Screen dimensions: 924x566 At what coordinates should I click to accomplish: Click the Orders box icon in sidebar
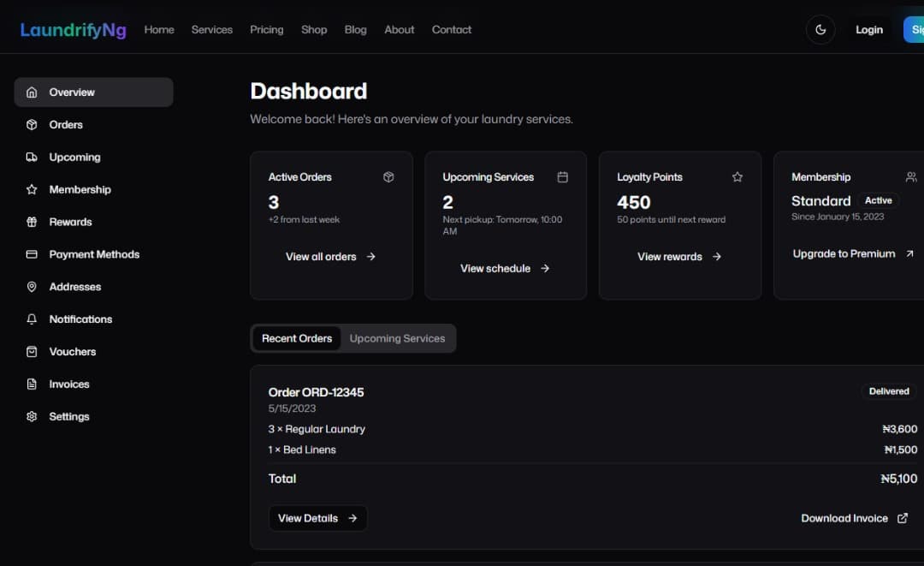coord(32,125)
